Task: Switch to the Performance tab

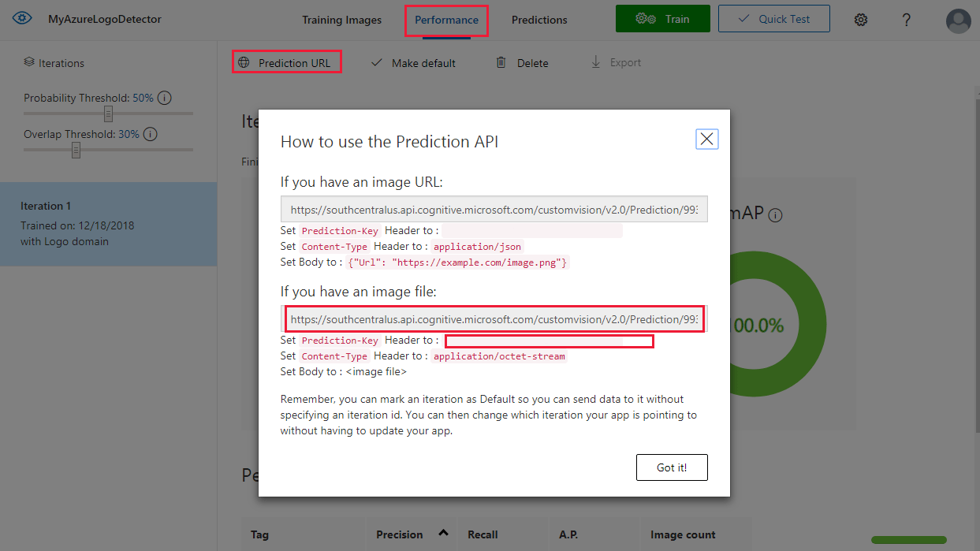Action: coord(447,20)
